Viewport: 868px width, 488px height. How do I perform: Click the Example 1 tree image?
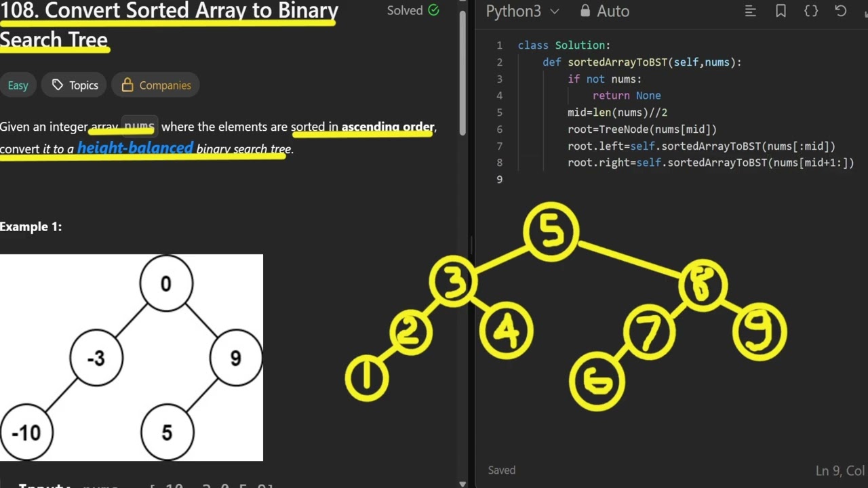tap(132, 358)
